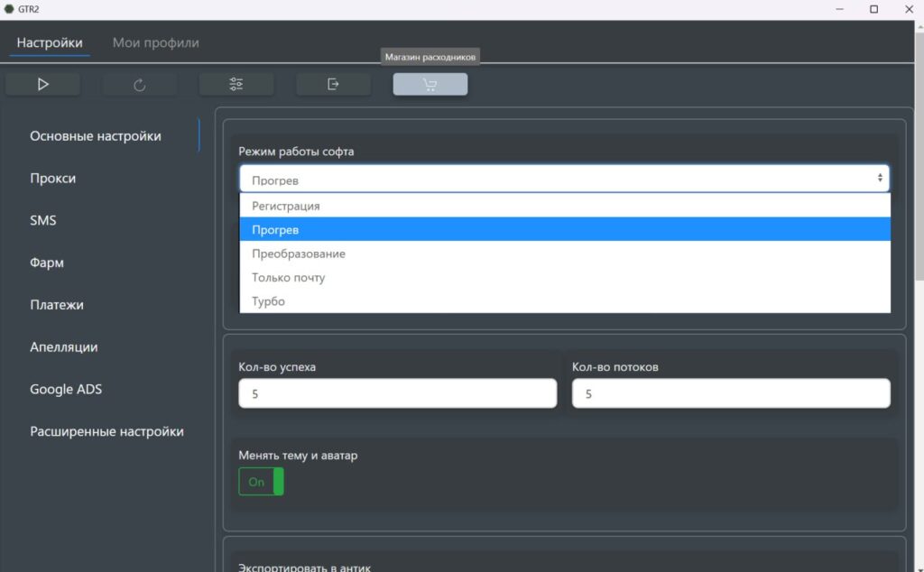Click the refresh/reload toolbar icon

[140, 84]
